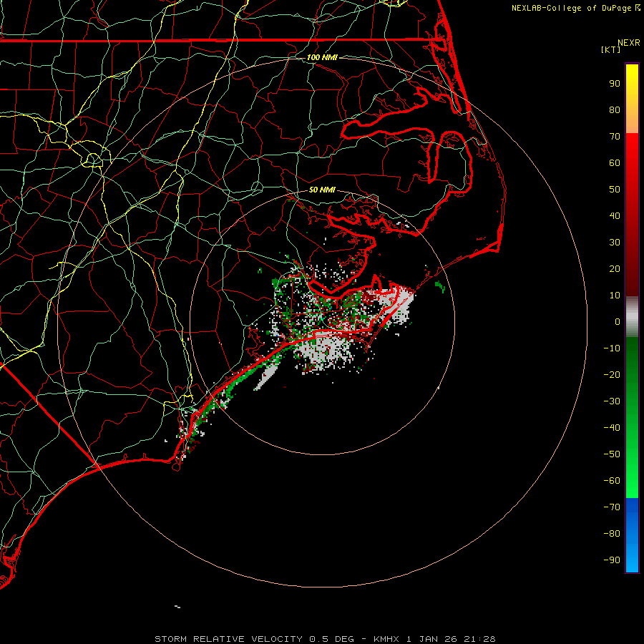Click the -30 value on the velocity scale
Viewport: 644px width, 644px height.
point(612,401)
